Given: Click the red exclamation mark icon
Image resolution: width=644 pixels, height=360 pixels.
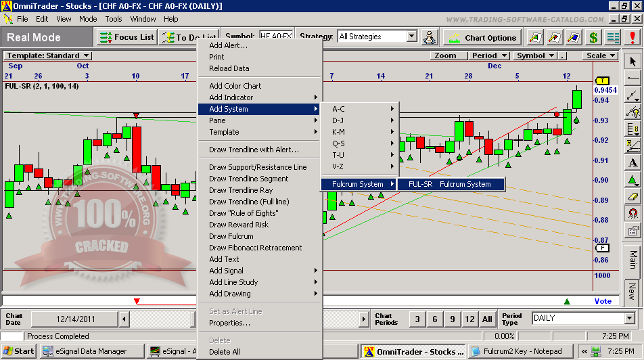Looking at the screenshot, I should click(x=632, y=37).
